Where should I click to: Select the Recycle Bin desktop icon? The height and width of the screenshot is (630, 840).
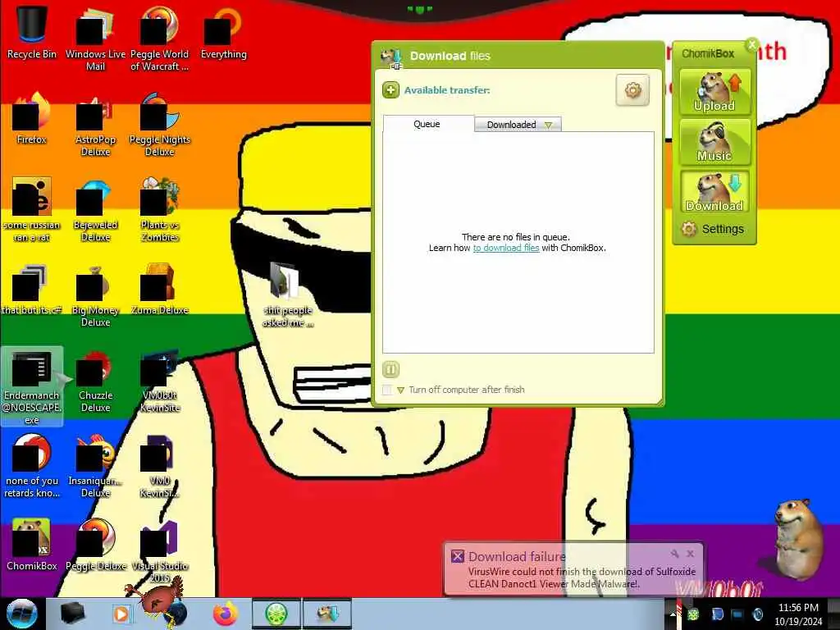click(x=32, y=32)
